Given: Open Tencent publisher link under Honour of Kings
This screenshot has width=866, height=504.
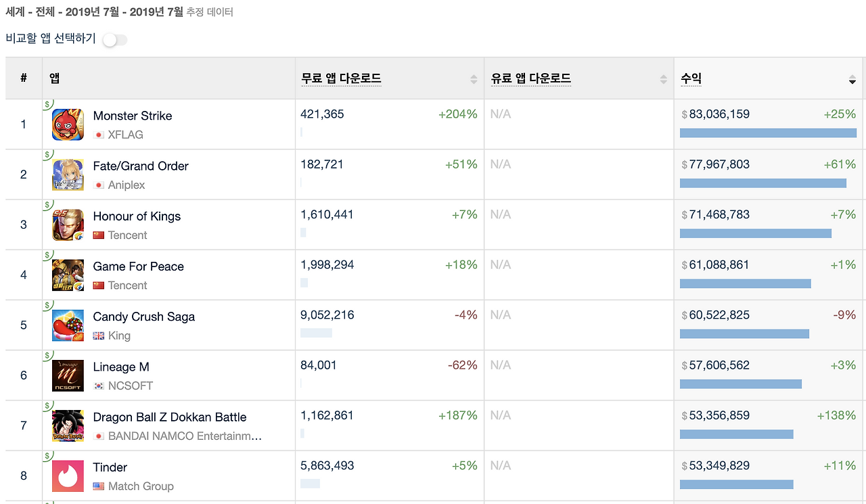Looking at the screenshot, I should click(x=128, y=235).
